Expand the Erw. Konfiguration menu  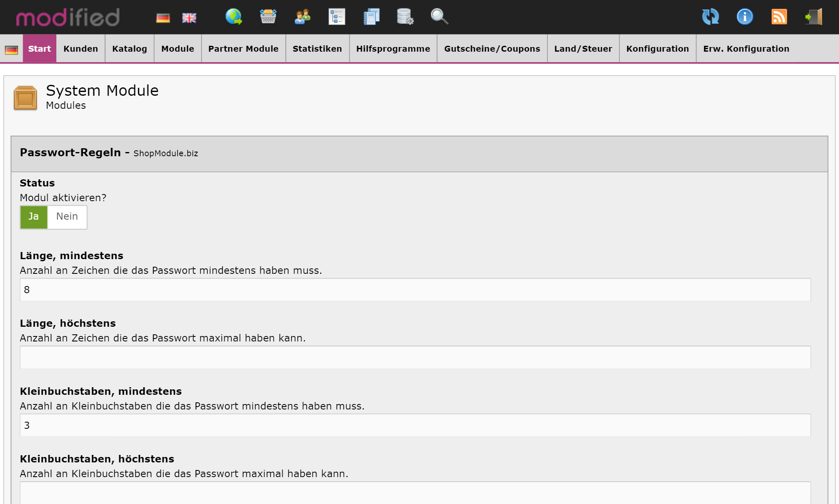pyautogui.click(x=746, y=49)
